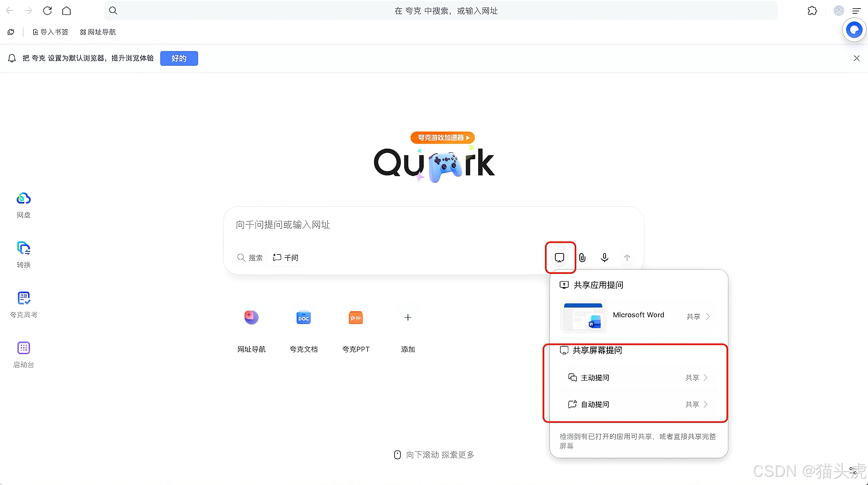Switch to 搜索 mode

250,258
